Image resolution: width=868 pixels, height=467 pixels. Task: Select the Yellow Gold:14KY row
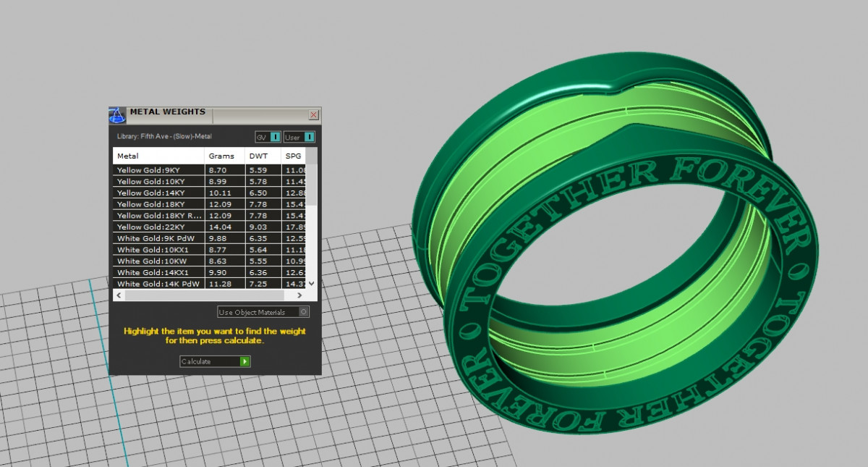pyautogui.click(x=158, y=193)
